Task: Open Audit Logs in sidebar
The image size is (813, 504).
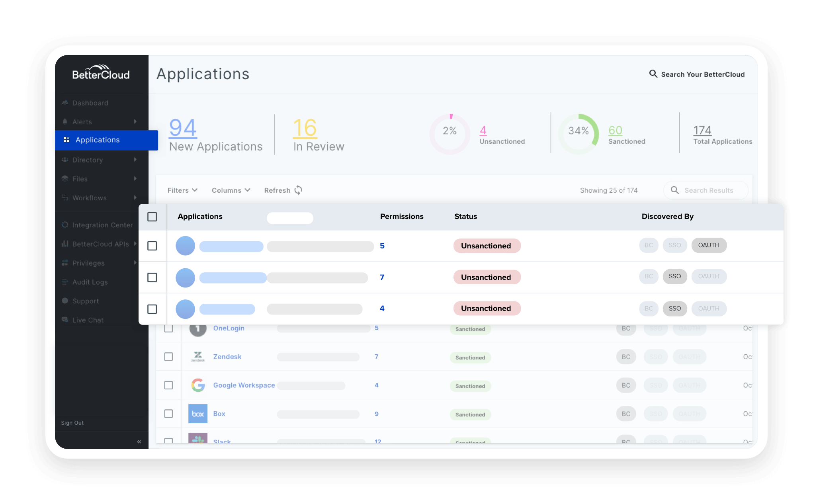Action: point(90,282)
